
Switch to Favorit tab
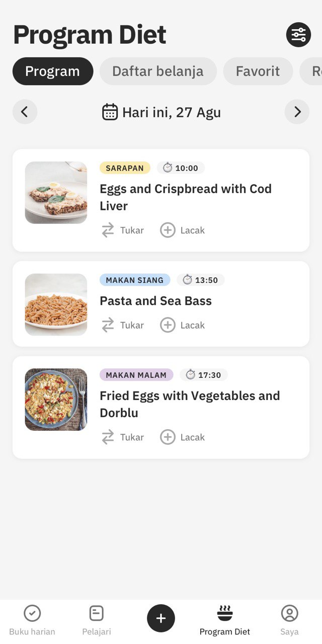[x=258, y=71]
